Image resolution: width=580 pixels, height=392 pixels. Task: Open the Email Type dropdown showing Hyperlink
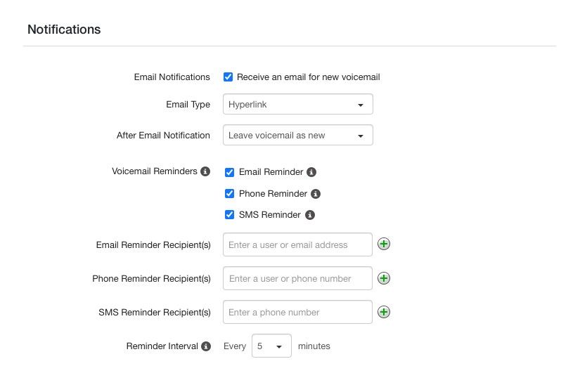298,104
